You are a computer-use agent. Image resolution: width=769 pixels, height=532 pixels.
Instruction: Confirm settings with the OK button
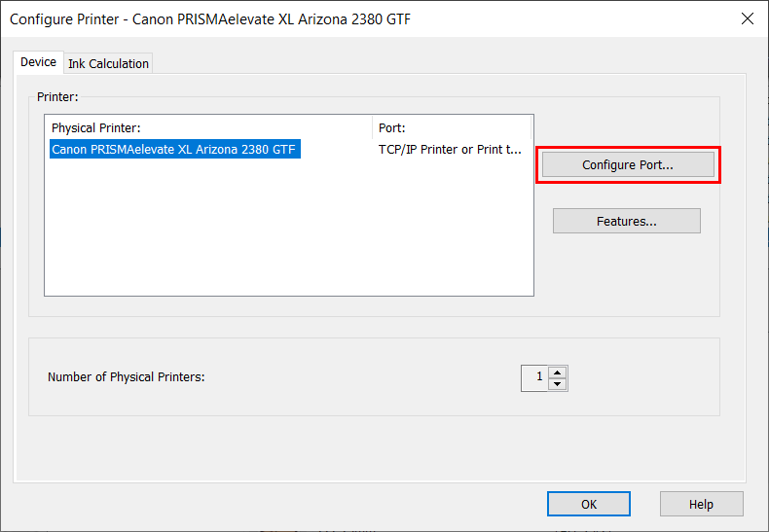click(589, 504)
